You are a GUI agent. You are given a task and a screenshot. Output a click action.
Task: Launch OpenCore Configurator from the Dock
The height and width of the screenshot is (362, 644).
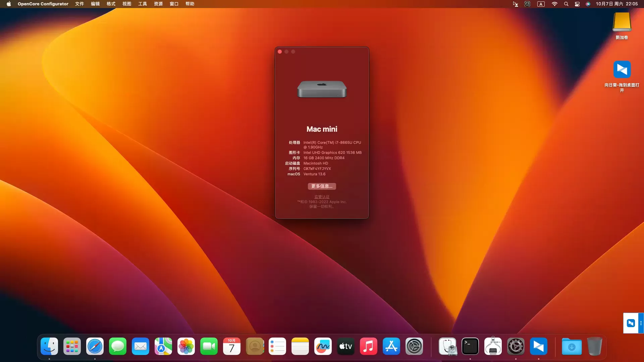point(516,347)
